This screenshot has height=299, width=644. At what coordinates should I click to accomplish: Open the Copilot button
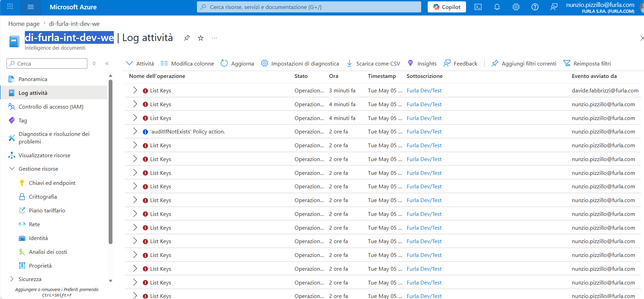tap(447, 7)
